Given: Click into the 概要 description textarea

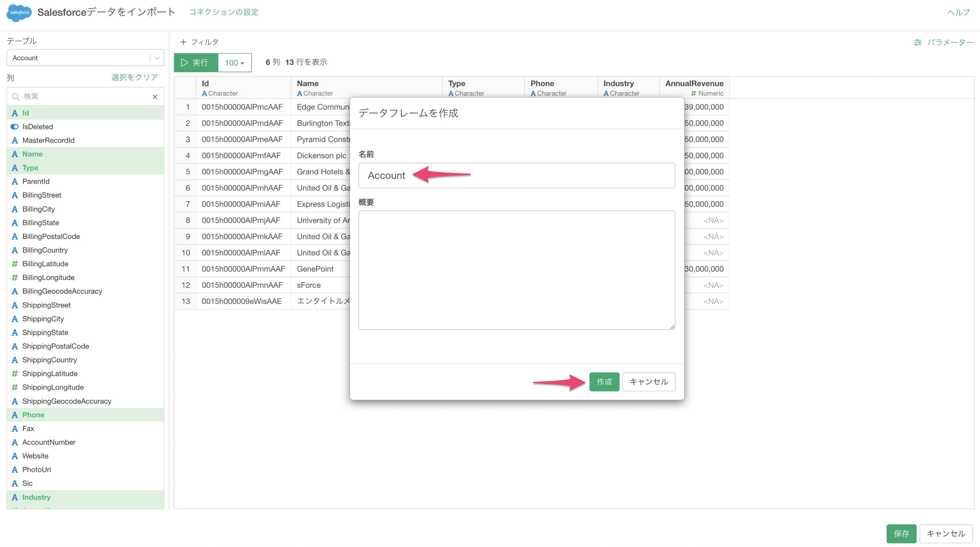Looking at the screenshot, I should coord(517,270).
